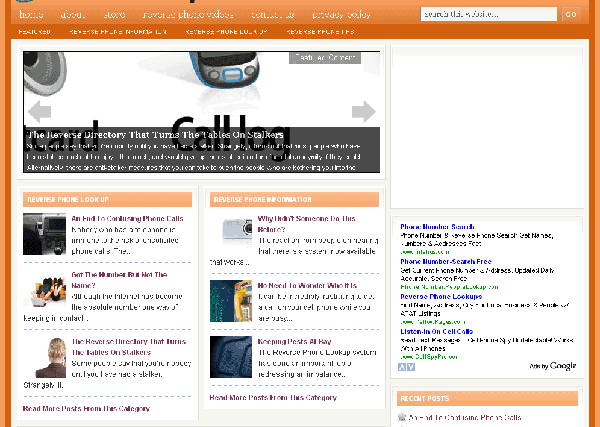
Task: Click people with laptop thumbnail
Action: (44, 290)
